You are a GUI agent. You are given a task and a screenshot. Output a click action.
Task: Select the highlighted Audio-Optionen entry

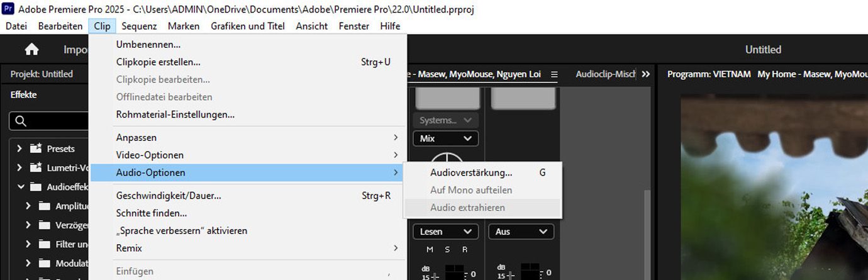click(x=247, y=172)
